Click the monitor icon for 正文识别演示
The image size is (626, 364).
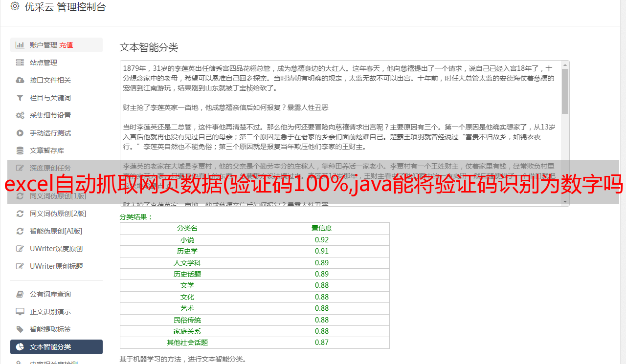pyautogui.click(x=20, y=312)
